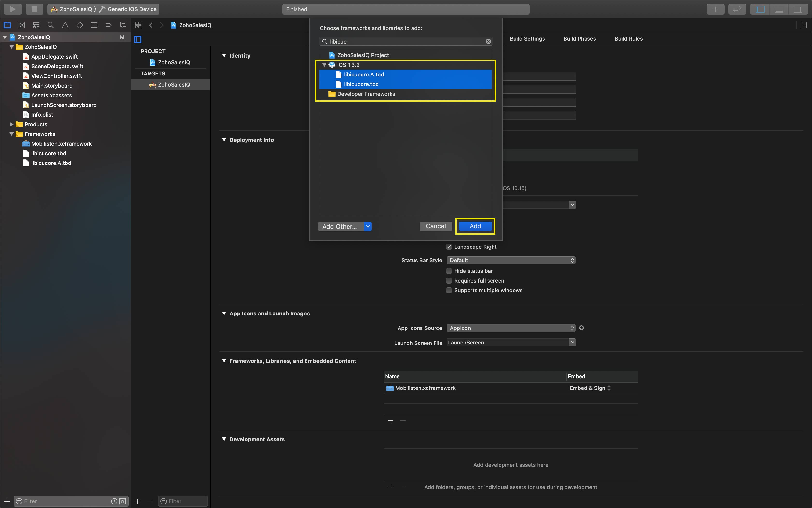The width and height of the screenshot is (812, 508).
Task: Enable Hide status bar checkbox
Action: (449, 271)
